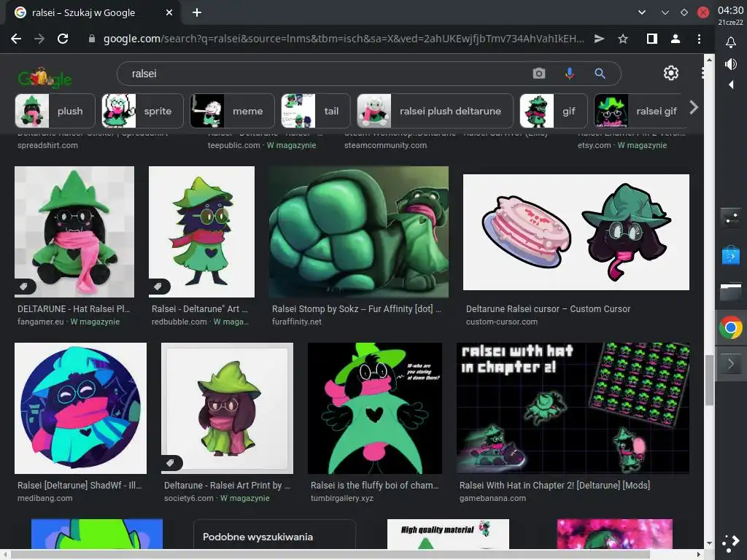Viewport: 747px width, 560px height.
Task: Visit the custom-cursor.com source link
Action: pyautogui.click(x=502, y=322)
